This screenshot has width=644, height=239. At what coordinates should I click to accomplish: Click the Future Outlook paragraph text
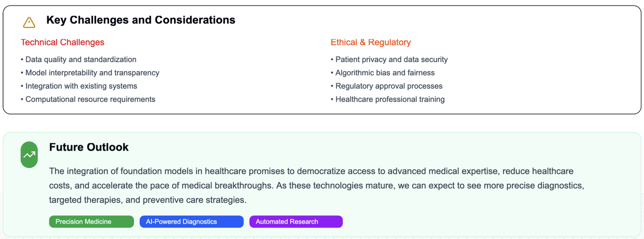click(x=317, y=185)
